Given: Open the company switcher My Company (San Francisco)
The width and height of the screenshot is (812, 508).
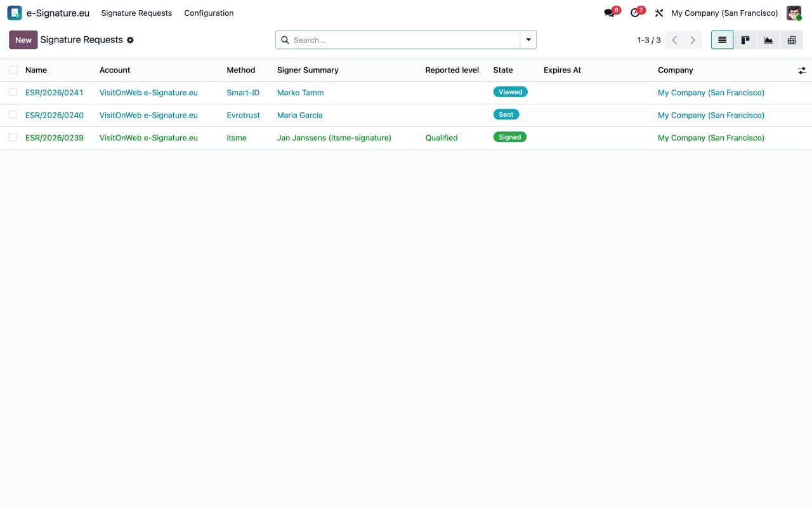Looking at the screenshot, I should coord(724,13).
